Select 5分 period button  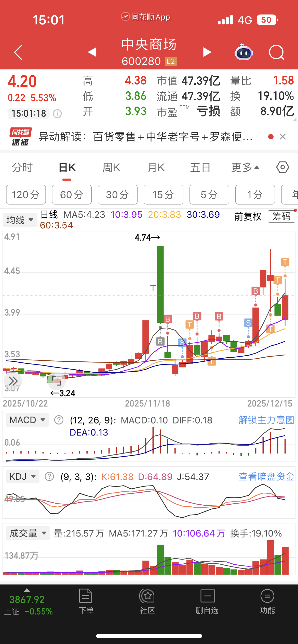(209, 195)
